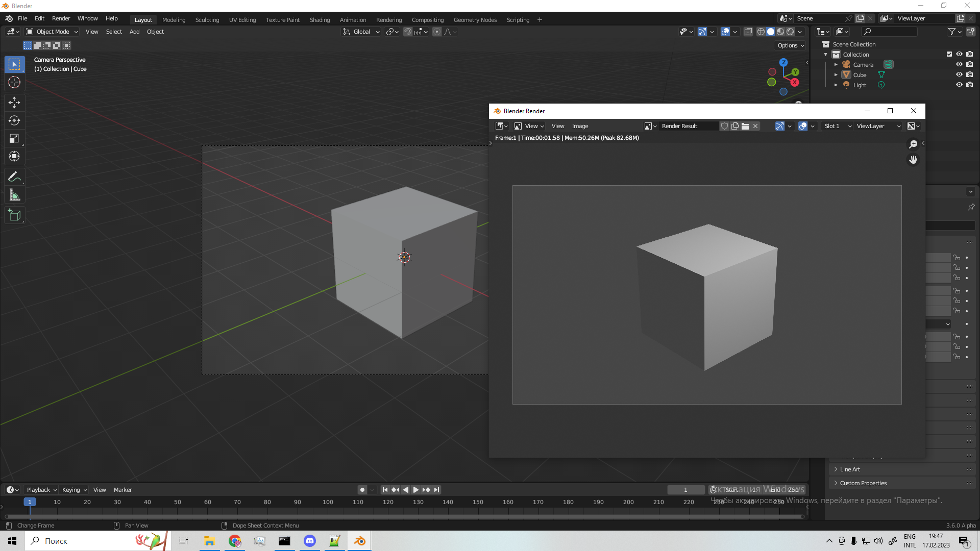
Task: Select the Add Cube tool
Action: click(14, 215)
